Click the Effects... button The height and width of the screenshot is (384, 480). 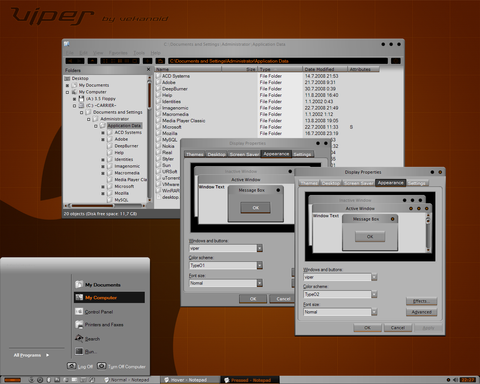click(x=421, y=301)
